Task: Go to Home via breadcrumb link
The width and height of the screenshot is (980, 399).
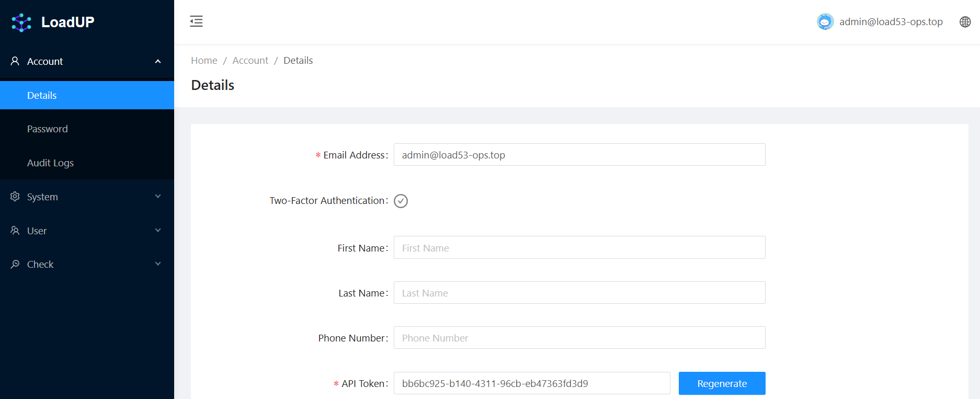Action: coord(204,61)
